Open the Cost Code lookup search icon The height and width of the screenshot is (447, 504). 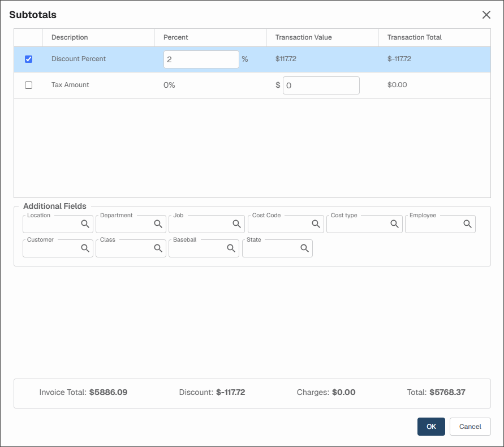coord(316,224)
